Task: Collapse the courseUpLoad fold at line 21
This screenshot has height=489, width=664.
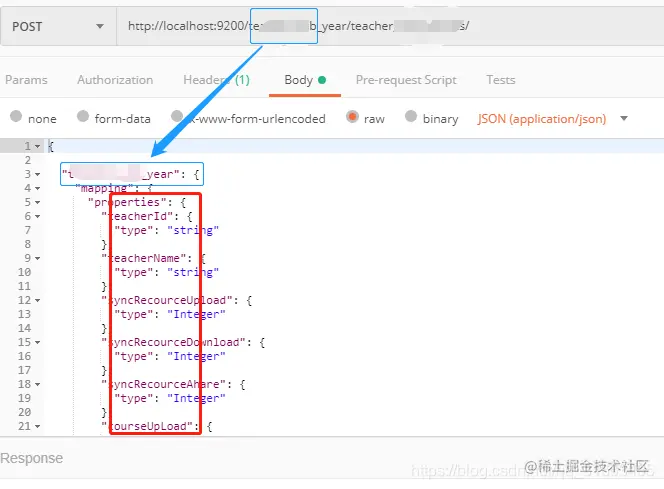Action: 38,426
